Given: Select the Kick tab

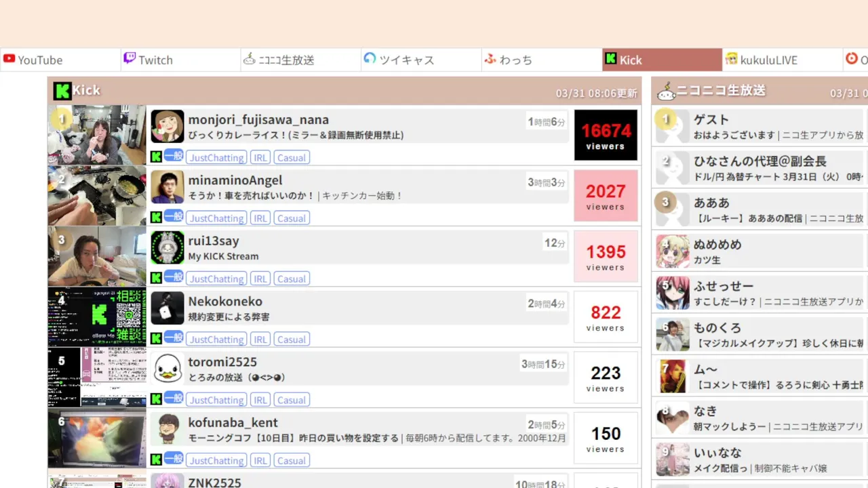Looking at the screenshot, I should tap(662, 60).
